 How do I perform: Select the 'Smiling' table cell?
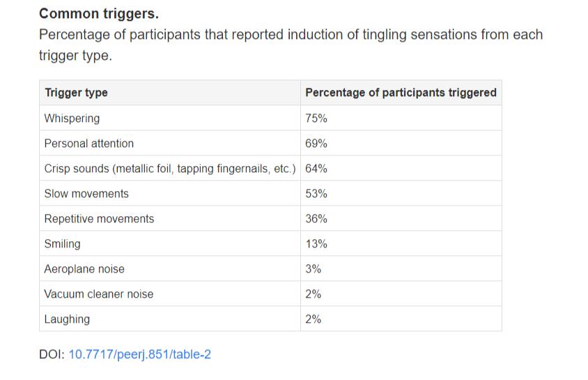[x=62, y=244]
